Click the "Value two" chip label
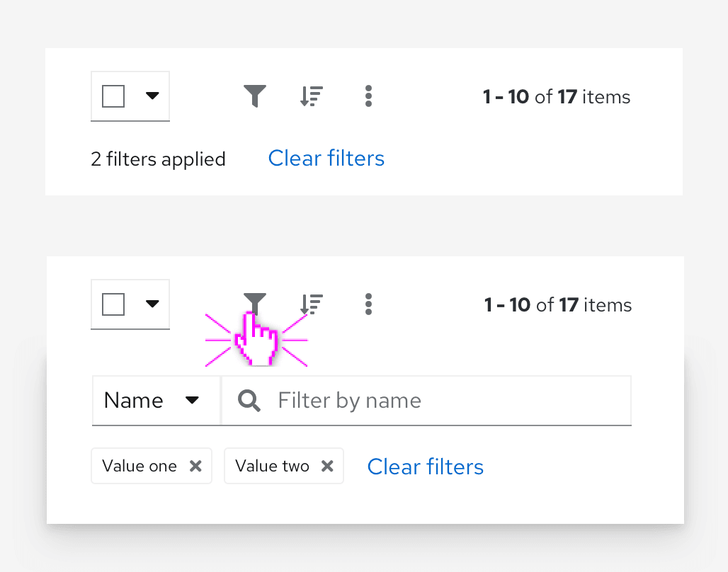 point(272,466)
